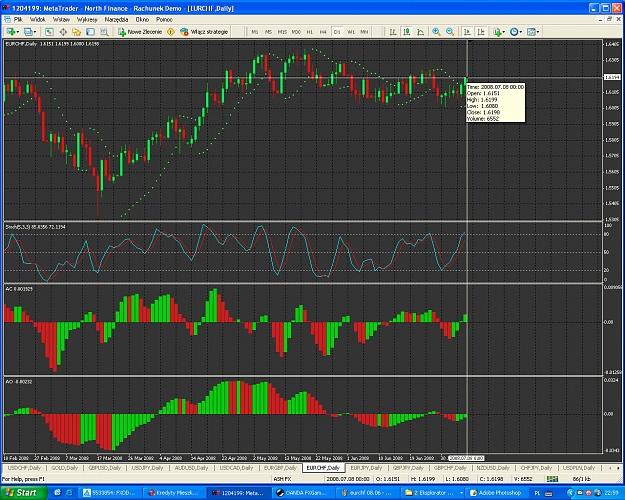Toggle chart auto scroll icon
625x500 pixels.
click(467, 32)
